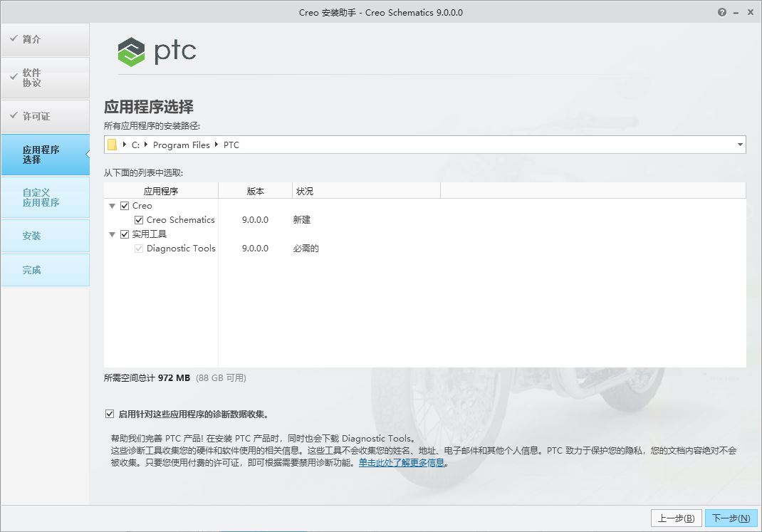This screenshot has width=762, height=532.
Task: Toggle the 实用工具 group checkbox
Action: point(125,234)
